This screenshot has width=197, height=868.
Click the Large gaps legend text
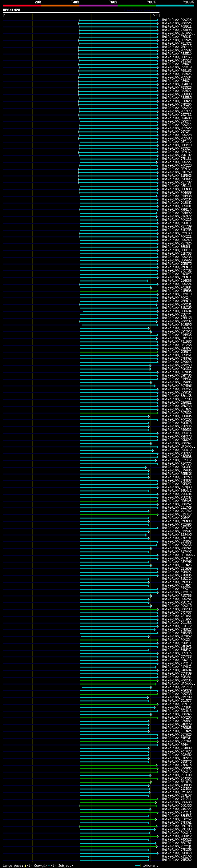click(38, 865)
